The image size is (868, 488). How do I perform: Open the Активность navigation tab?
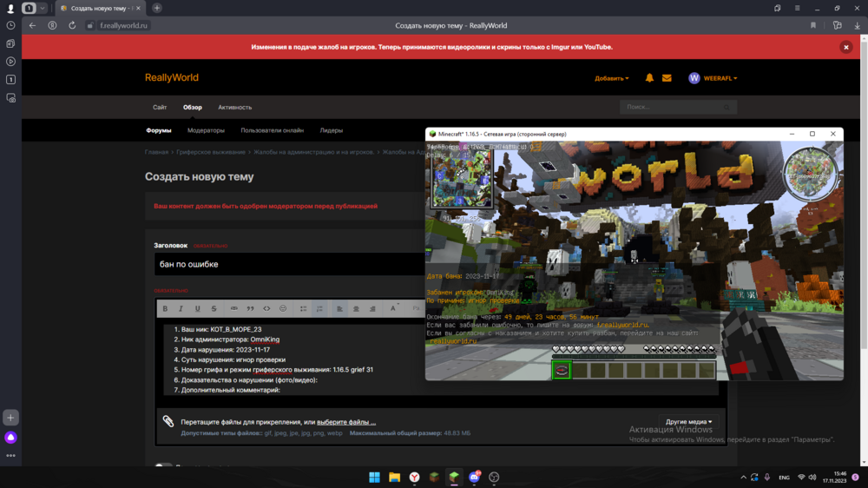[234, 108]
